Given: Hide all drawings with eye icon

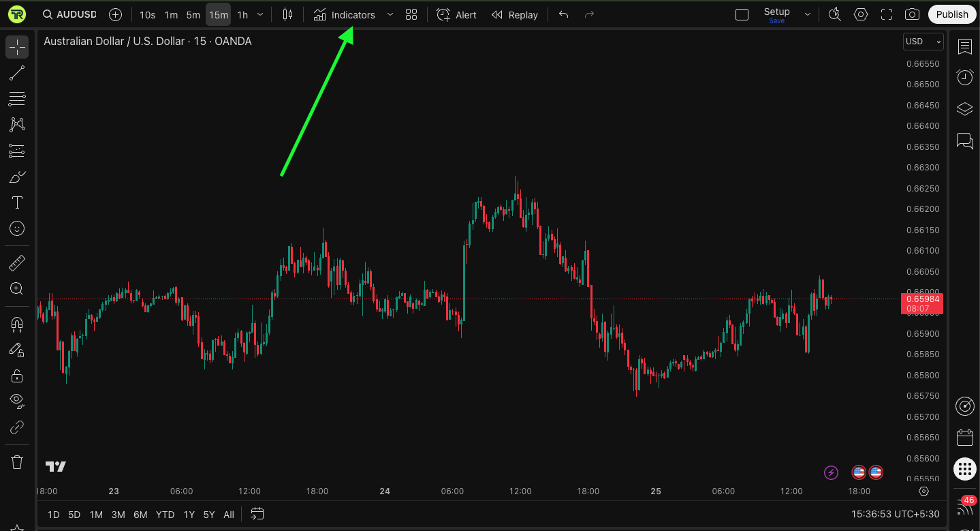Looking at the screenshot, I should [x=17, y=401].
